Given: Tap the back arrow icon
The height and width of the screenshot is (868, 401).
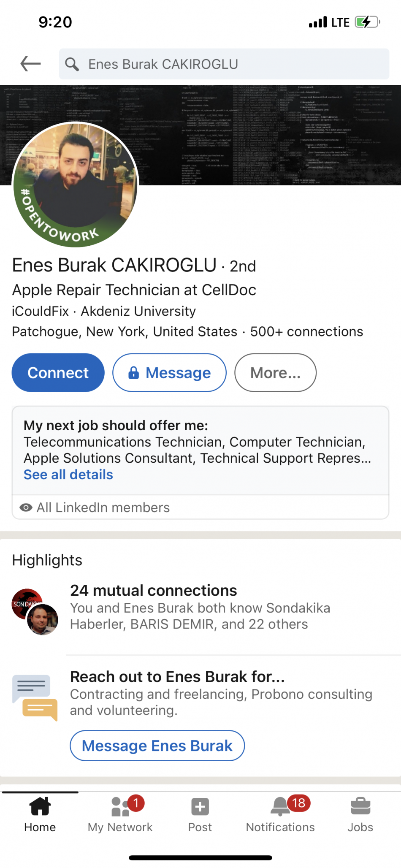Looking at the screenshot, I should point(30,64).
